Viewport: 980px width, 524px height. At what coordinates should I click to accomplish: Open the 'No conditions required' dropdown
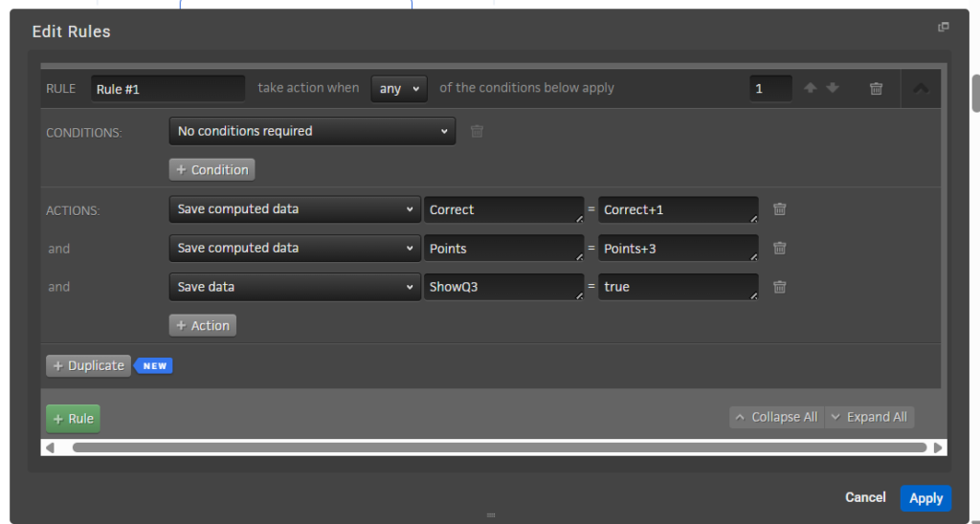point(312,131)
